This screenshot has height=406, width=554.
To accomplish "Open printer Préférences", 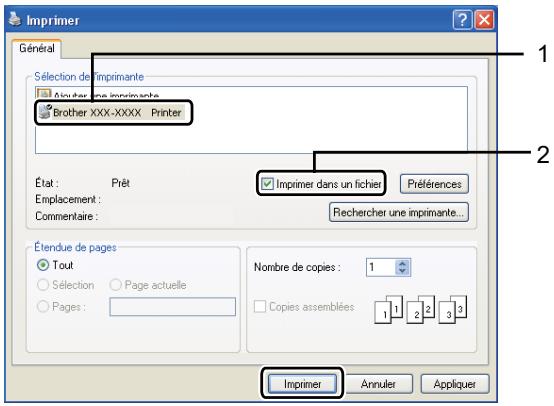I will click(x=434, y=184).
